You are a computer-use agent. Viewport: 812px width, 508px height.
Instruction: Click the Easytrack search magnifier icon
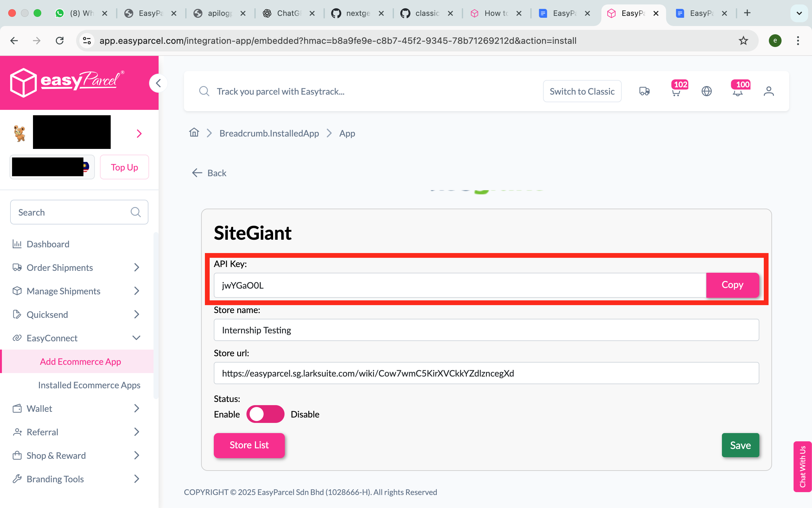pyautogui.click(x=204, y=91)
